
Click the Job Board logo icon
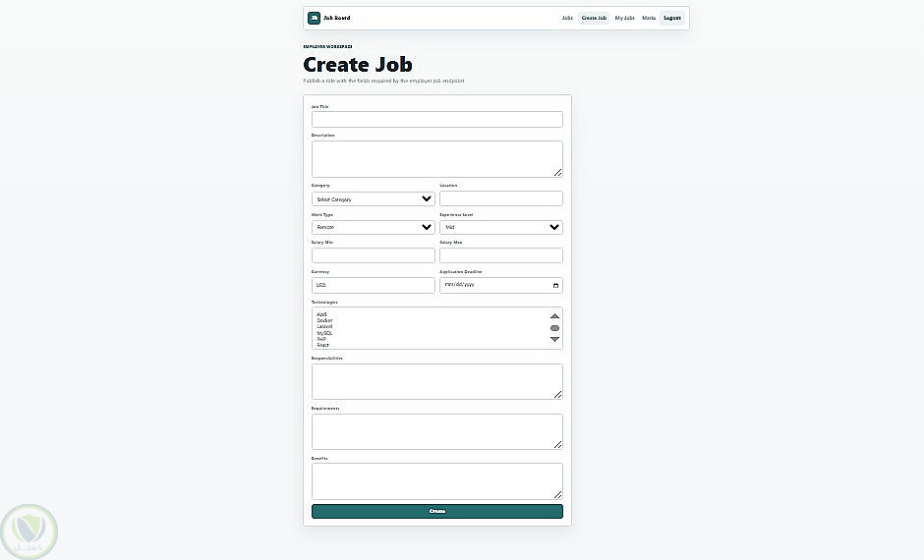pos(315,19)
